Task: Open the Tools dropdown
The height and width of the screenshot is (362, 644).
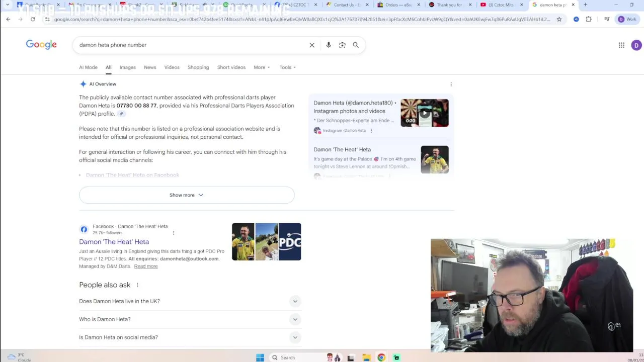Action: tap(287, 67)
